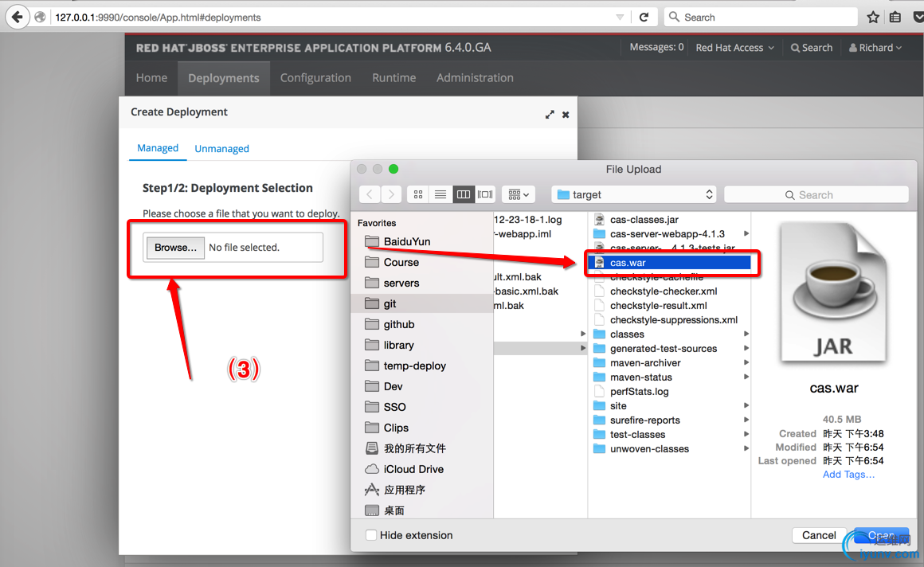This screenshot has width=924, height=567.
Task: Switch to the Deployments tab
Action: 224,78
